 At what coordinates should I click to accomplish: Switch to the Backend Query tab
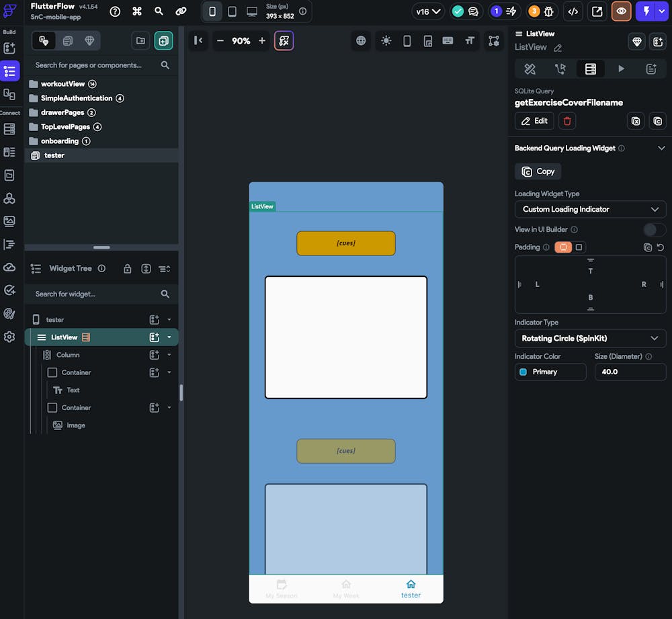pos(590,69)
